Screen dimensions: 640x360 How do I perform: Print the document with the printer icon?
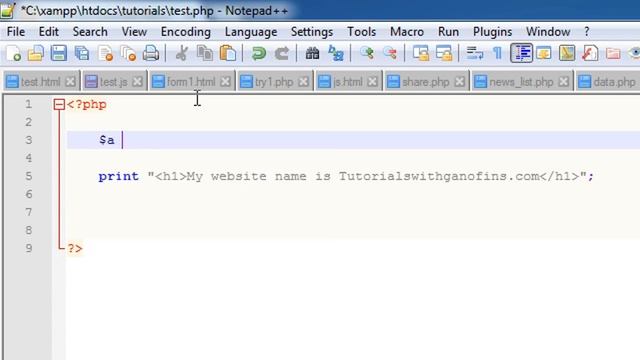pyautogui.click(x=151, y=53)
